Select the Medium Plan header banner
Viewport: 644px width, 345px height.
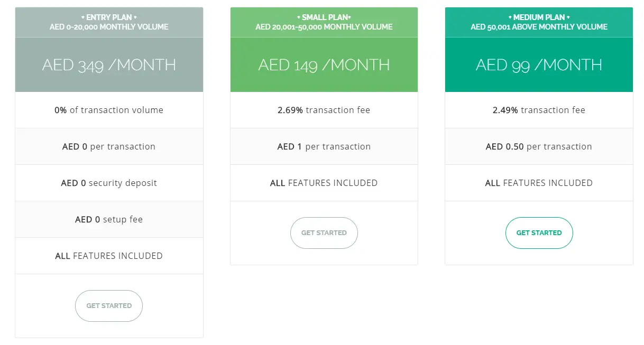point(539,22)
